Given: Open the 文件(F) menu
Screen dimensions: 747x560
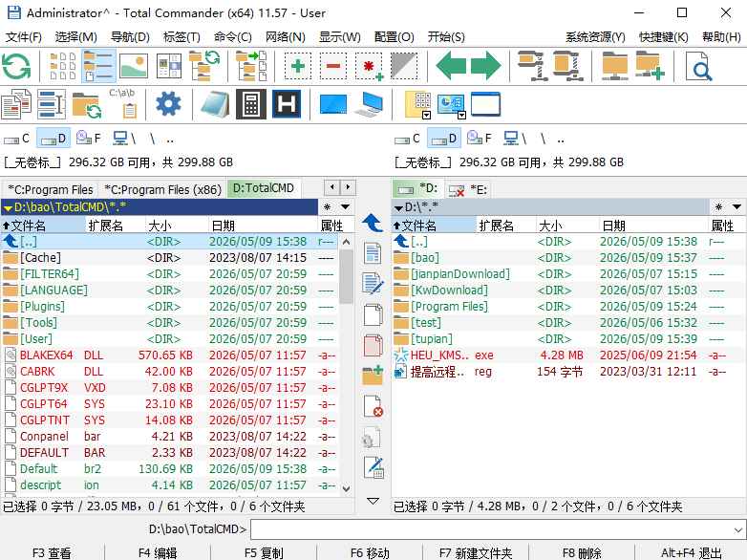Looking at the screenshot, I should [23, 37].
